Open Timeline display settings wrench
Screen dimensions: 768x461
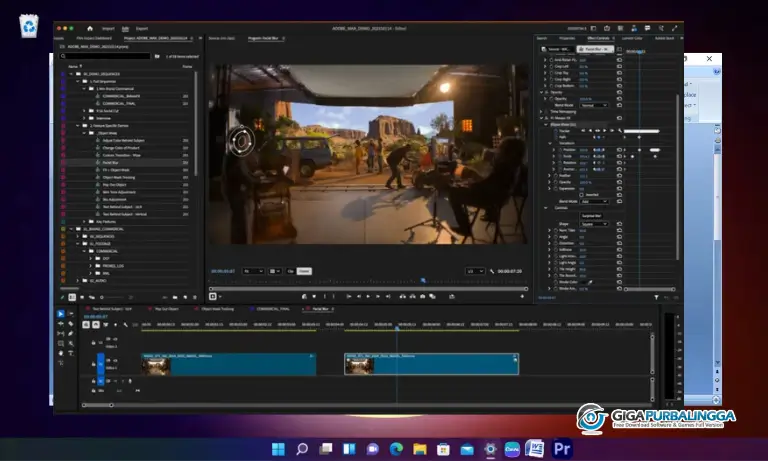125,324
